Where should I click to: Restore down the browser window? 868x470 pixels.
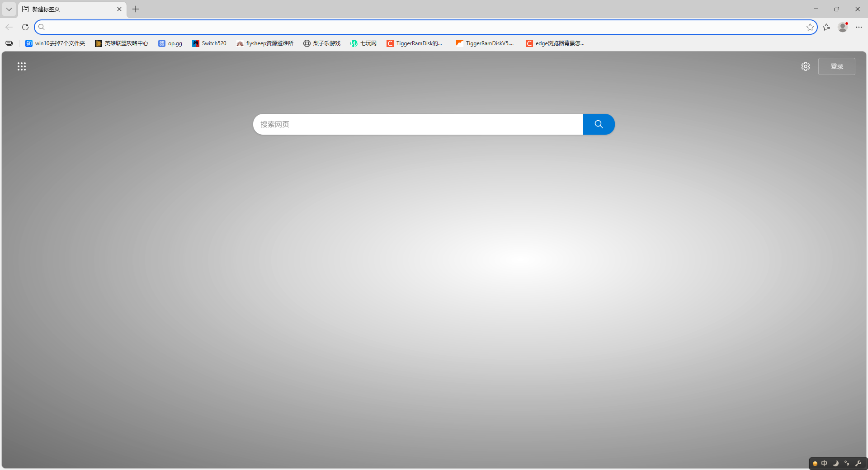click(837, 9)
